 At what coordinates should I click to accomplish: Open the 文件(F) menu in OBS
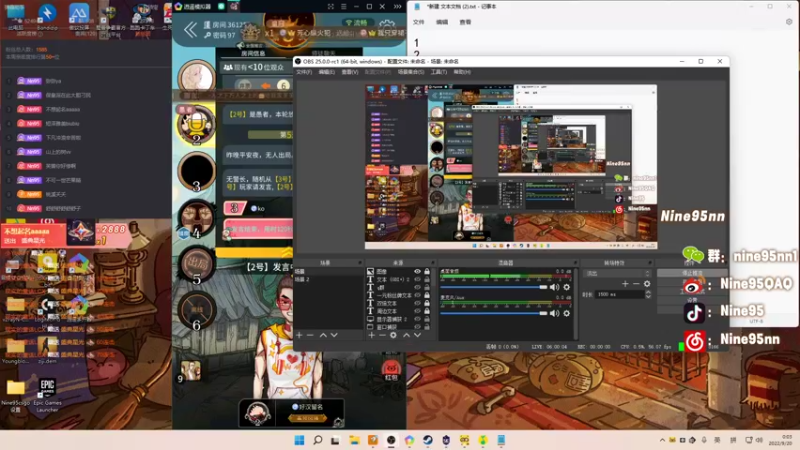(x=304, y=72)
